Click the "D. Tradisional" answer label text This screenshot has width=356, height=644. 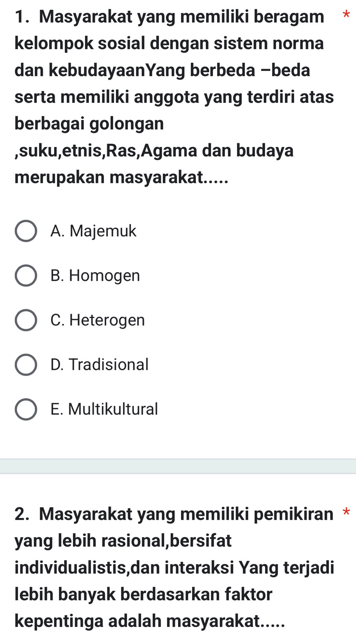click(100, 364)
